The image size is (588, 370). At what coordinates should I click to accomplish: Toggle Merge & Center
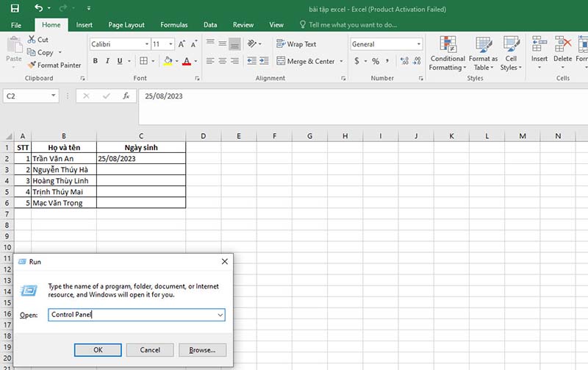306,61
